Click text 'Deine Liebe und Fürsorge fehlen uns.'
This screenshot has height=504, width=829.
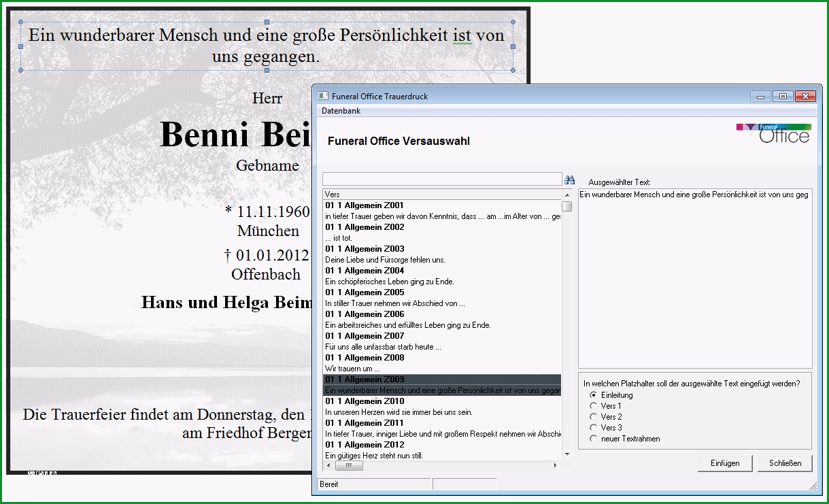385,260
